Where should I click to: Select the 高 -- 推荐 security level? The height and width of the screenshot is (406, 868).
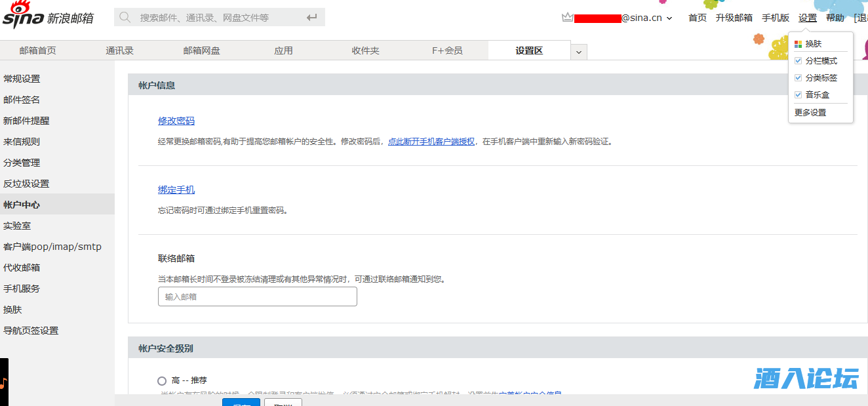[x=162, y=381]
